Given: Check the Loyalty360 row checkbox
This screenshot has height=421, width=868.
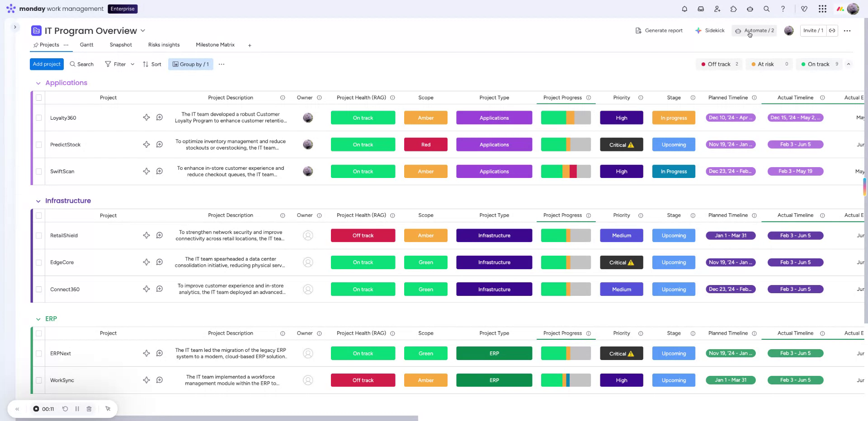Looking at the screenshot, I should [x=39, y=118].
